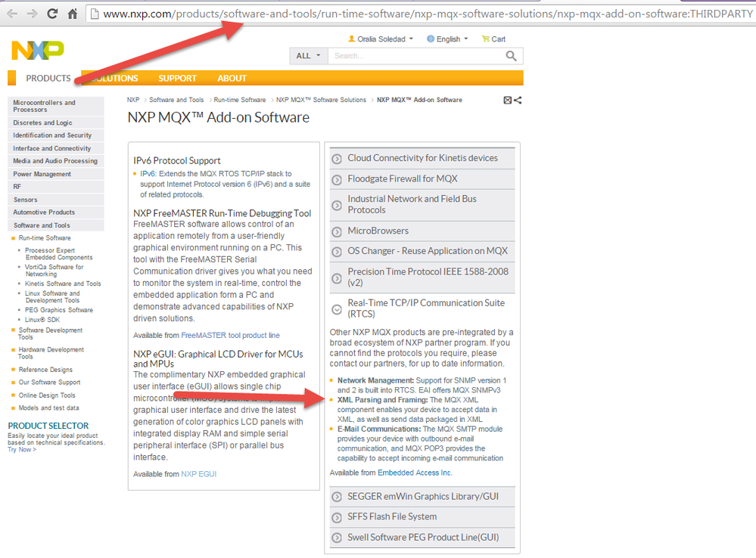Open Hardware Development Tools sidebar item
The width and height of the screenshot is (756, 558).
coord(51,353)
